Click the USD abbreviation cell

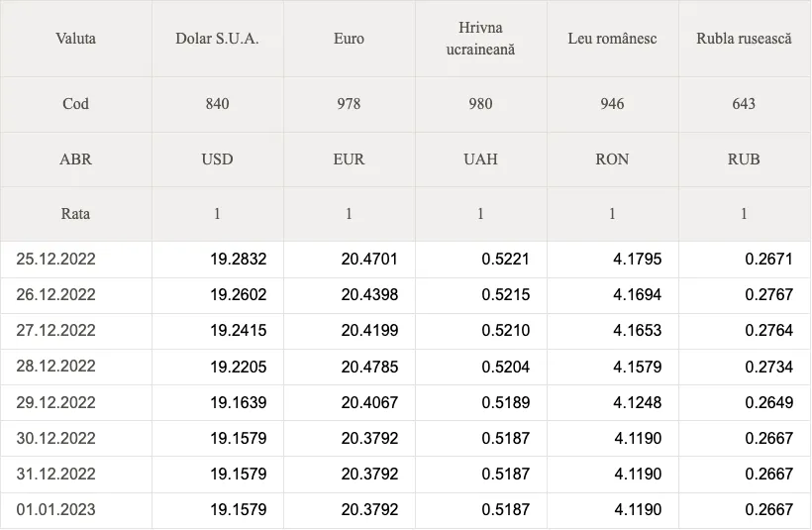(x=218, y=159)
